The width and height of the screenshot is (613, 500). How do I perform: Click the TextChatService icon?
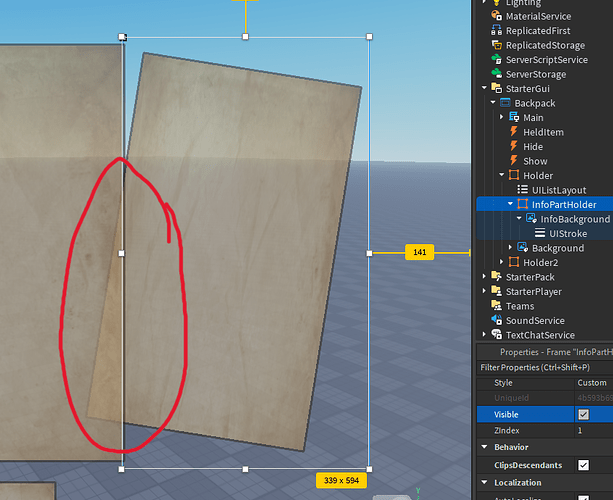(496, 334)
